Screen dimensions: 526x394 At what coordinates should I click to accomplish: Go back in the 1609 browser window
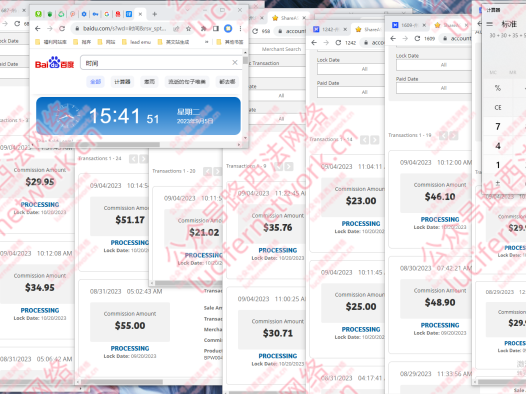393,39
